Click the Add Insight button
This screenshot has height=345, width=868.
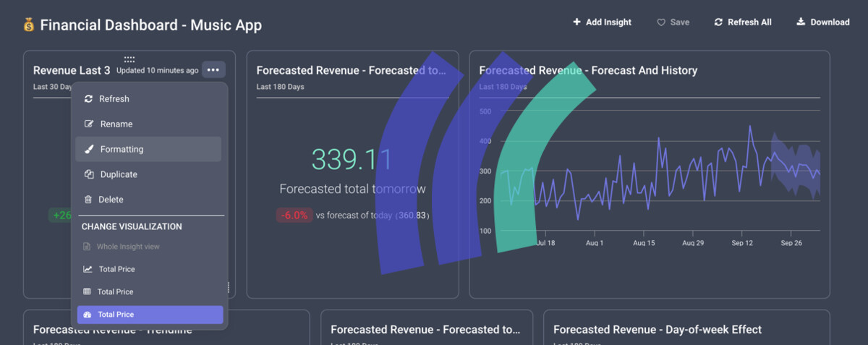tap(602, 22)
